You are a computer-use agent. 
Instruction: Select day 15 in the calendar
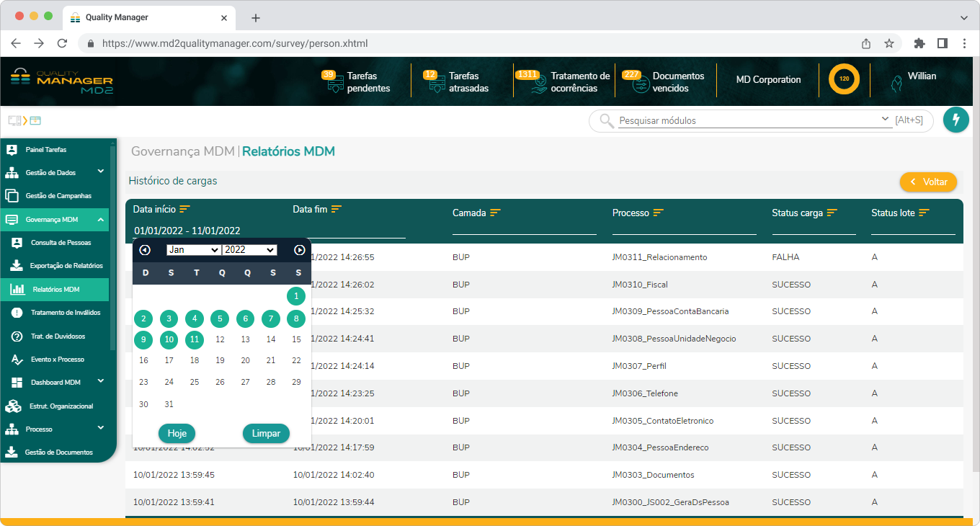pos(296,340)
